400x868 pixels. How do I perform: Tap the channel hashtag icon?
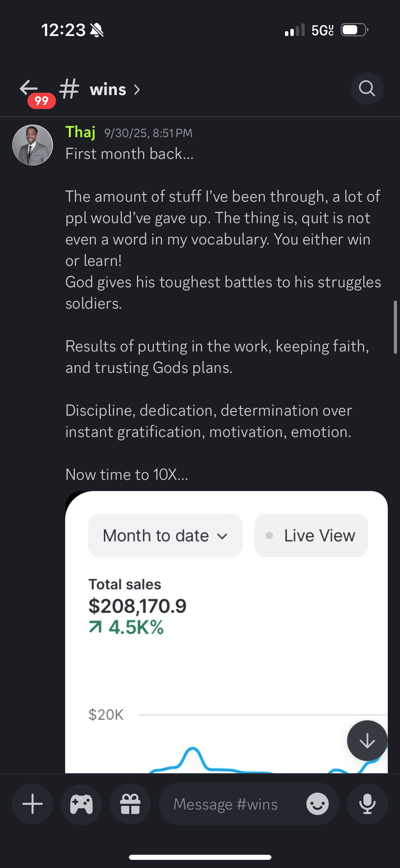click(x=69, y=89)
